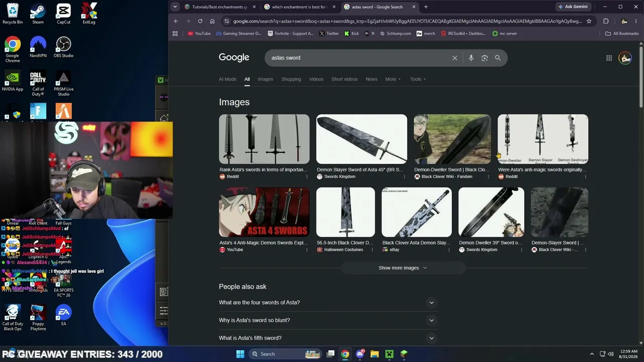
Task: Click the Chrome address bar URL
Action: coord(408,21)
